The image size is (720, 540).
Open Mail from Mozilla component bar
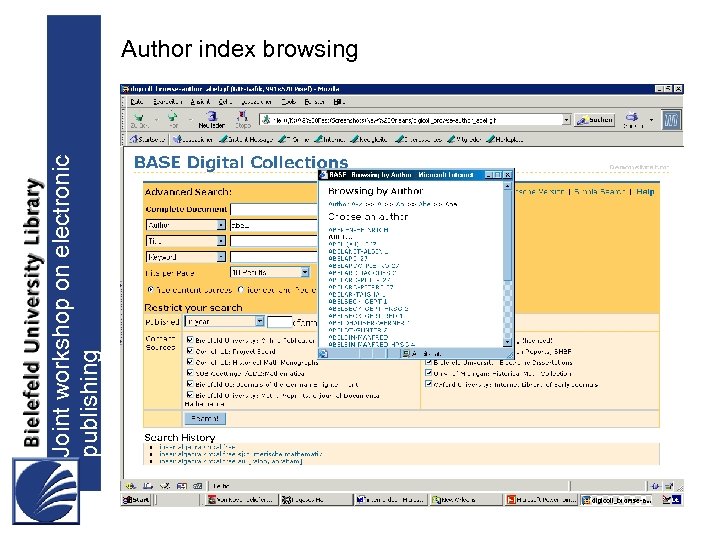pos(147,486)
